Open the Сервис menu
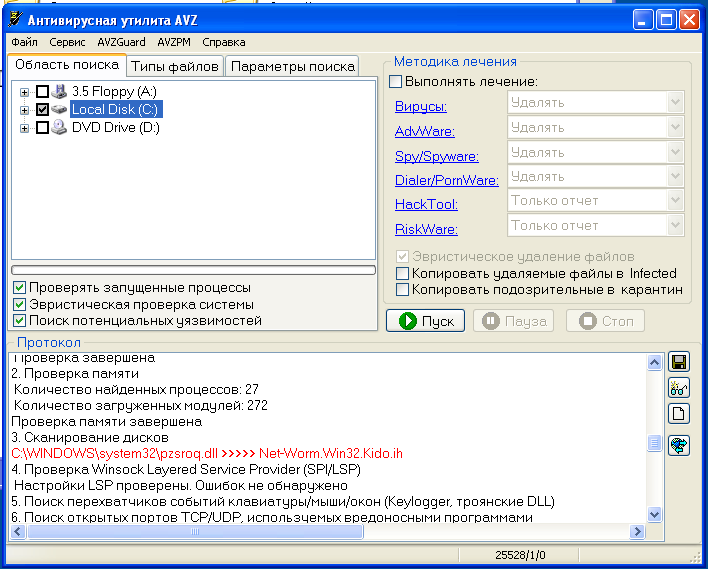Image resolution: width=708 pixels, height=569 pixels. click(x=67, y=42)
